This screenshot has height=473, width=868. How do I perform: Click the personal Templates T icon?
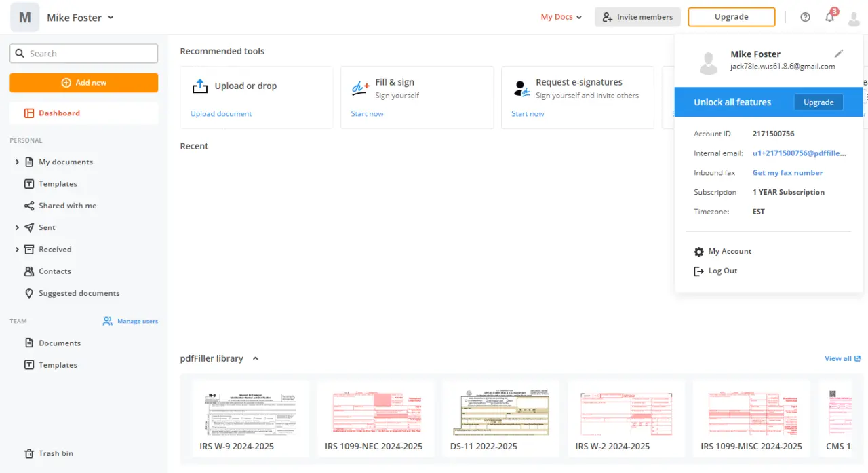29,184
